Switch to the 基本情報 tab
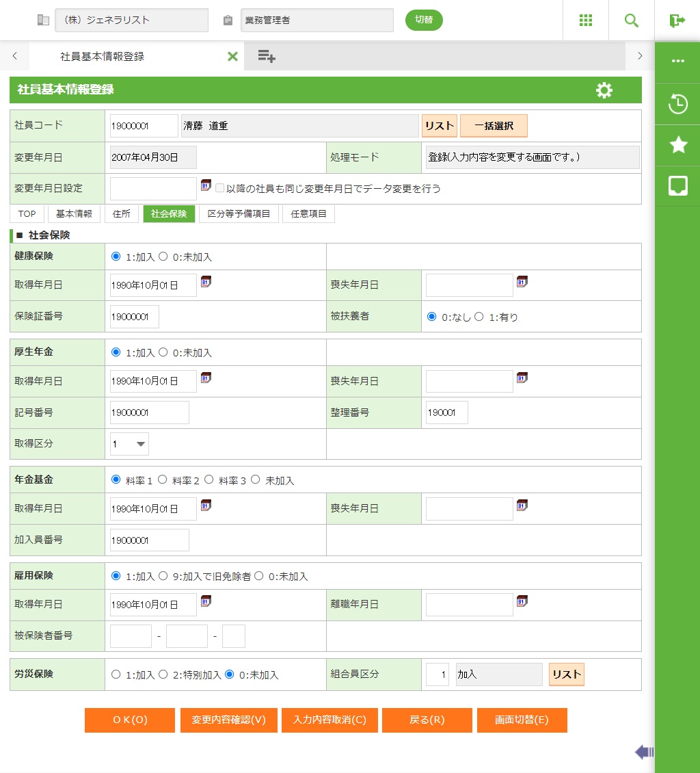Screen dimensions: 700x773 pos(74,214)
